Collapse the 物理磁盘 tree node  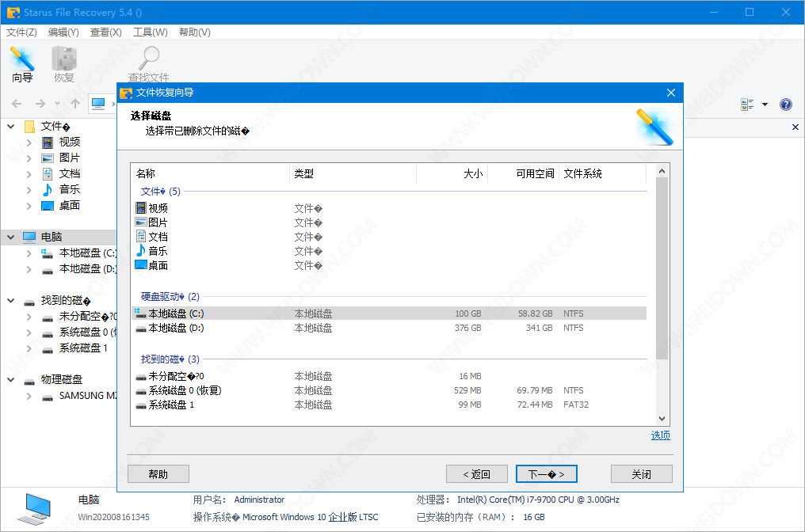coord(11,380)
